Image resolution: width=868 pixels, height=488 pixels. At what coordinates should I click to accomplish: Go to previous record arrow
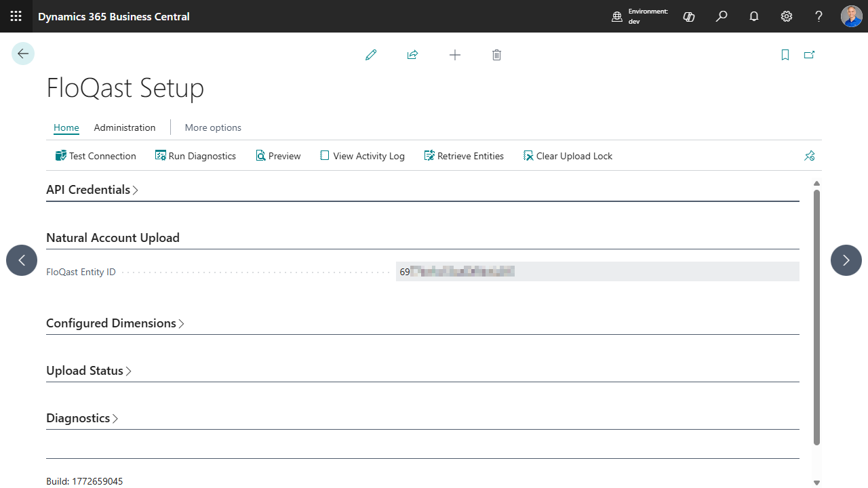click(x=22, y=260)
